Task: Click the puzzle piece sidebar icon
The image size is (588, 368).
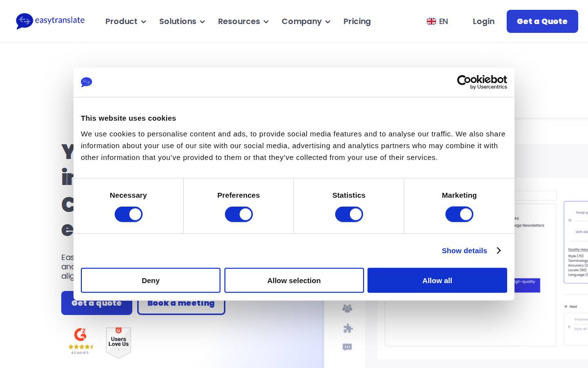Action: (348, 328)
